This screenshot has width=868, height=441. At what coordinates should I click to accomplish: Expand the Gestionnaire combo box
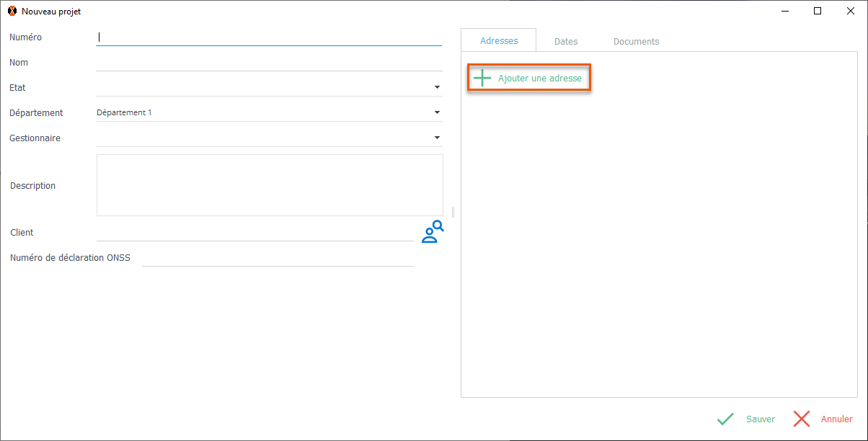tap(437, 138)
